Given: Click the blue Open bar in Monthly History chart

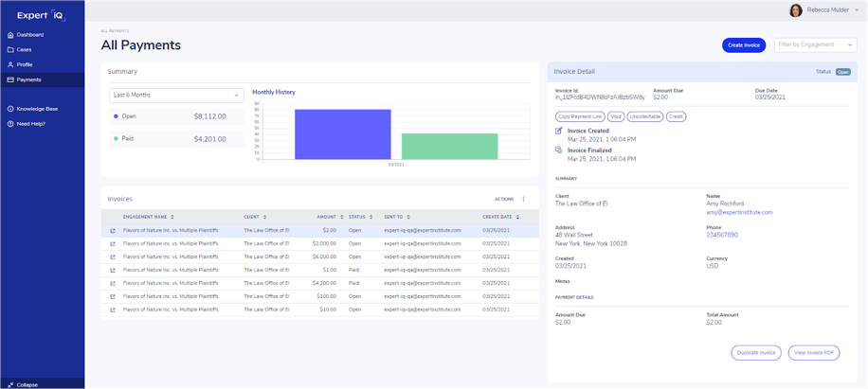Looking at the screenshot, I should point(342,134).
